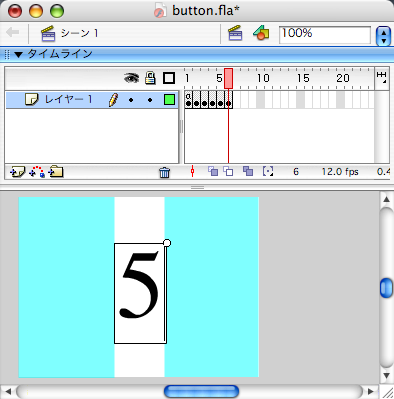Toggle visibility dot for レイヤー 1
Image resolution: width=394 pixels, height=399 pixels.
[131, 100]
